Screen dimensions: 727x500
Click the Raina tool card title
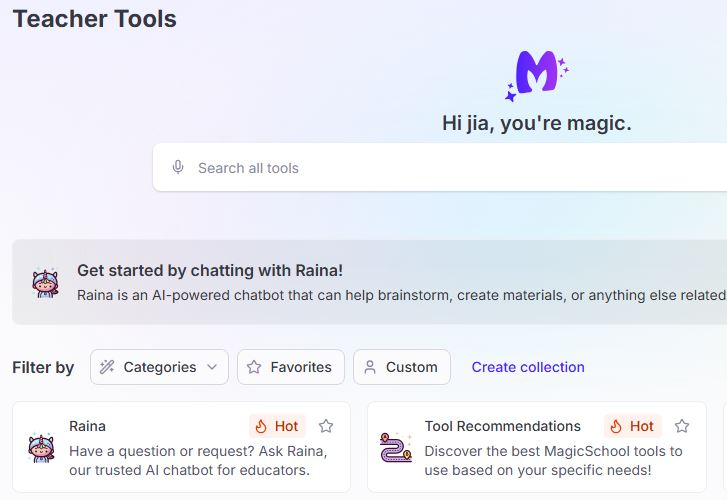87,426
